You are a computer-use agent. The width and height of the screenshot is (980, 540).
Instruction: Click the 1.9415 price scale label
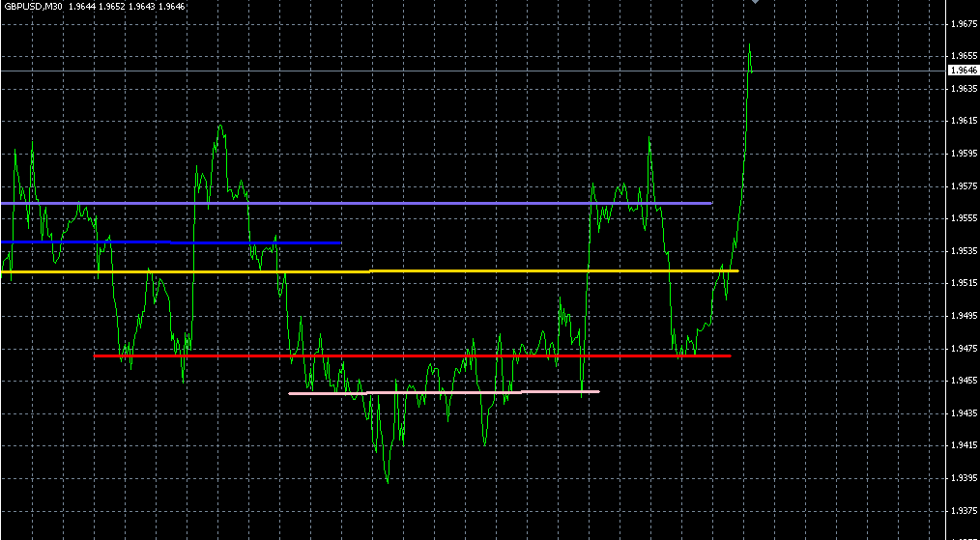[963, 445]
